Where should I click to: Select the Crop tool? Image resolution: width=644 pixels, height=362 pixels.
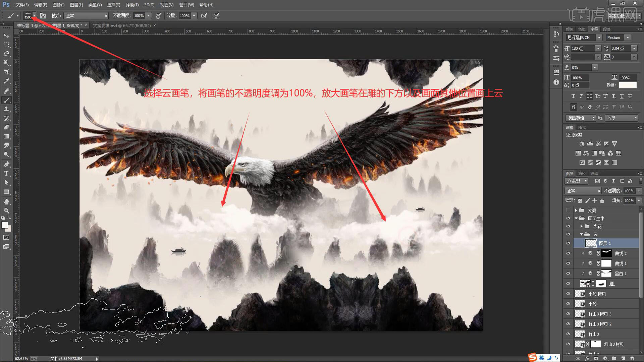coord(6,72)
